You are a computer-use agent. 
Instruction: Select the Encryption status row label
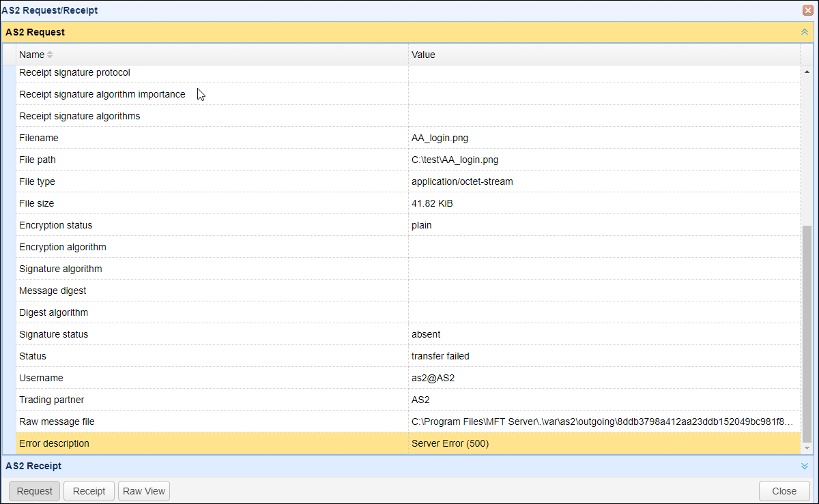(x=56, y=225)
